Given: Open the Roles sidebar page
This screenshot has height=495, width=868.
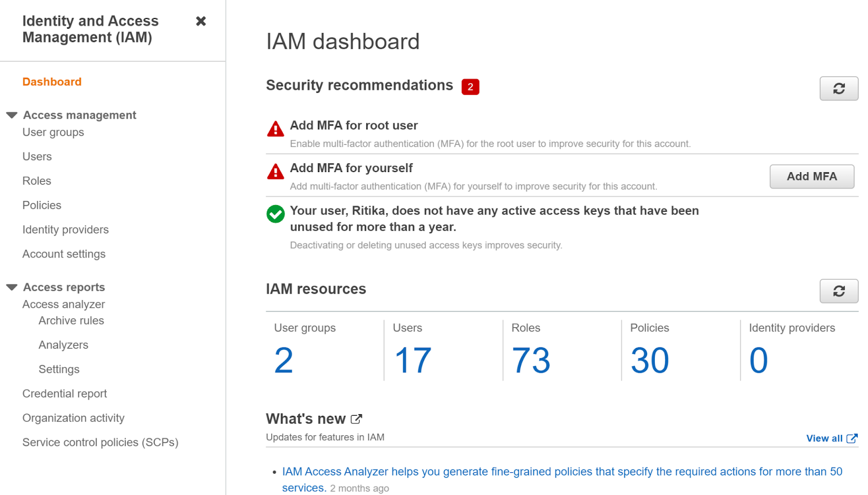Looking at the screenshot, I should (x=37, y=181).
